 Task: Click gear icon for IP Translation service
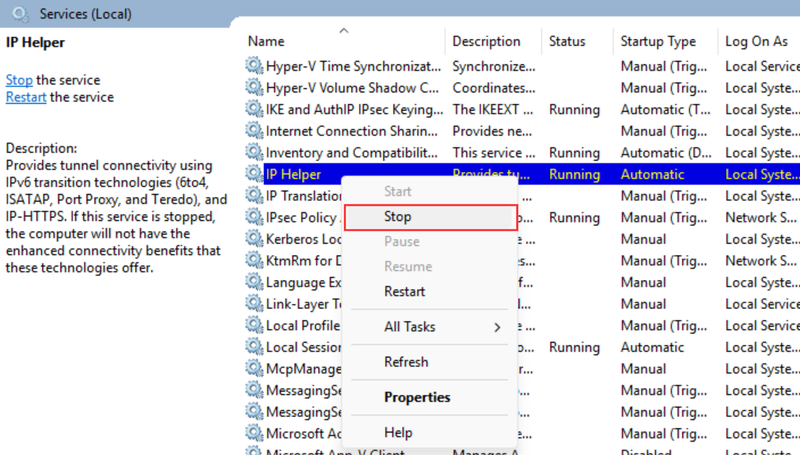pos(254,195)
